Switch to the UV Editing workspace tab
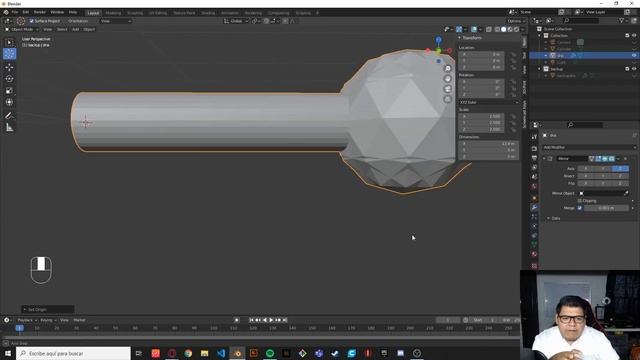The image size is (640, 360). tap(158, 13)
